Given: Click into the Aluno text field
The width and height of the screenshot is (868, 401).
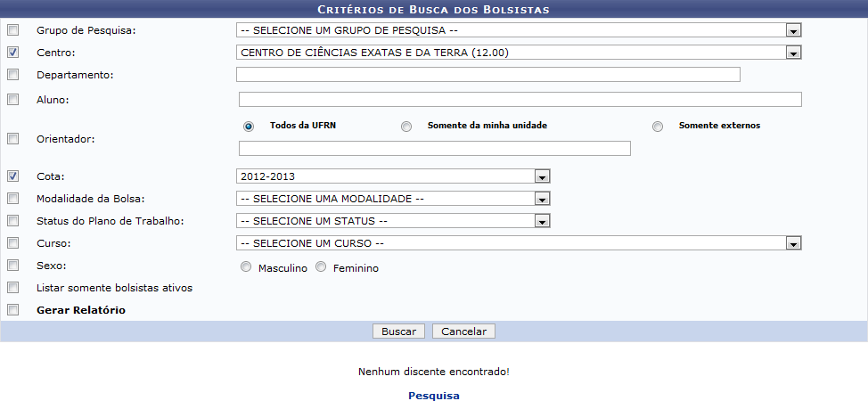Looking at the screenshot, I should (520, 100).
